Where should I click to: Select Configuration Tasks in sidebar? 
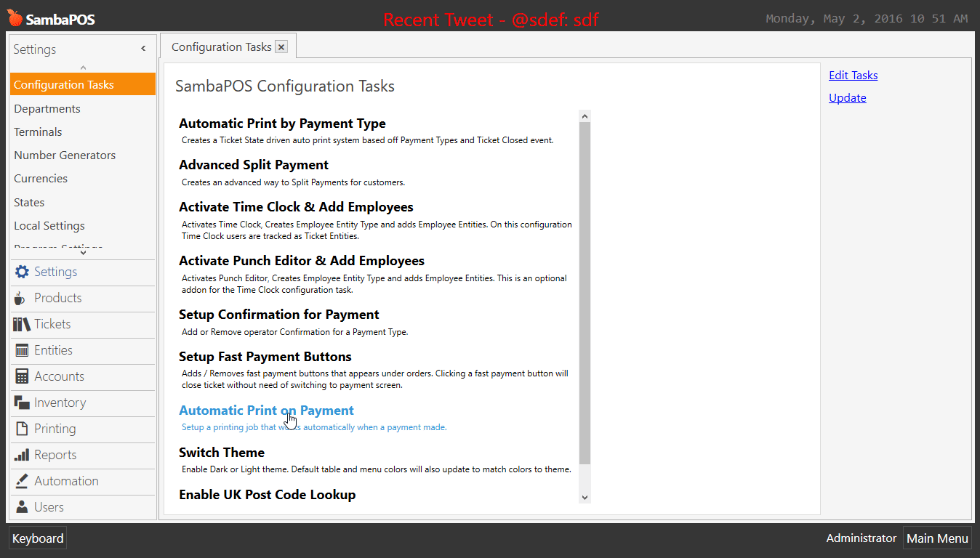83,84
